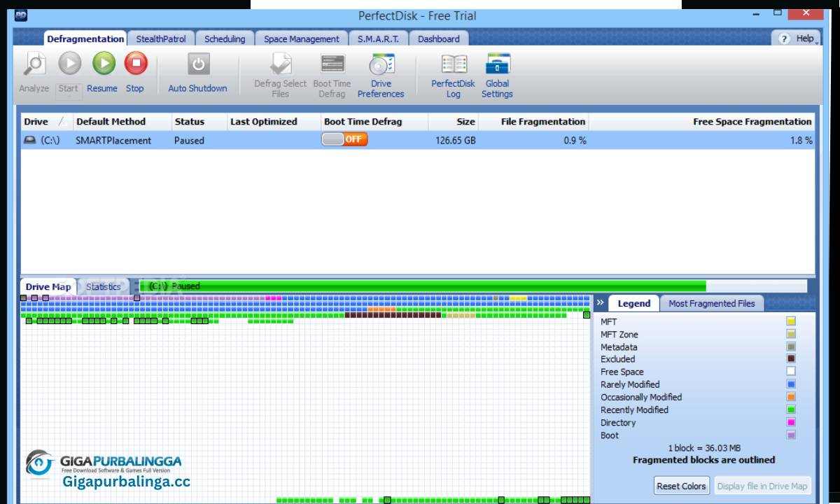Stop defragmentation with the red Stop icon
840x504 pixels.
(x=136, y=64)
